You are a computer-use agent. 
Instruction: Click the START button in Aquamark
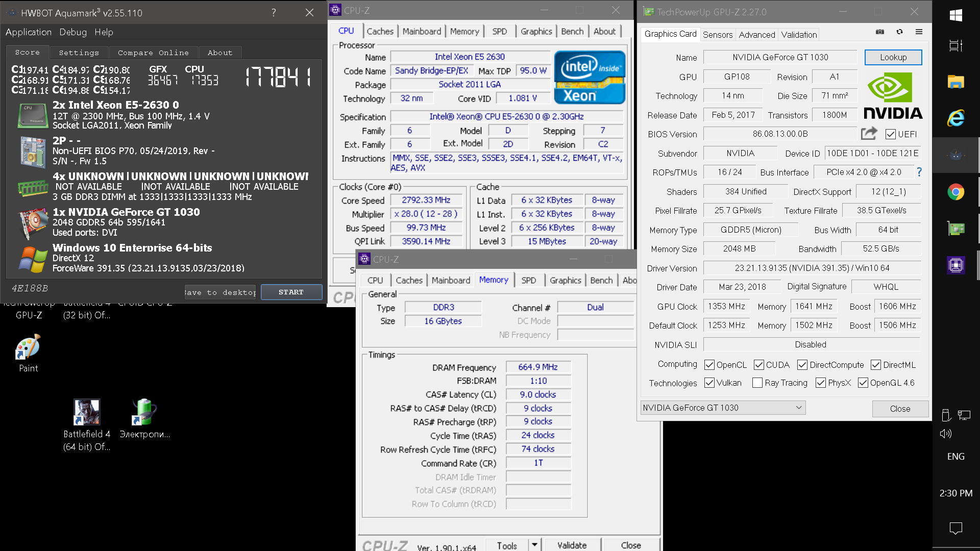click(291, 292)
